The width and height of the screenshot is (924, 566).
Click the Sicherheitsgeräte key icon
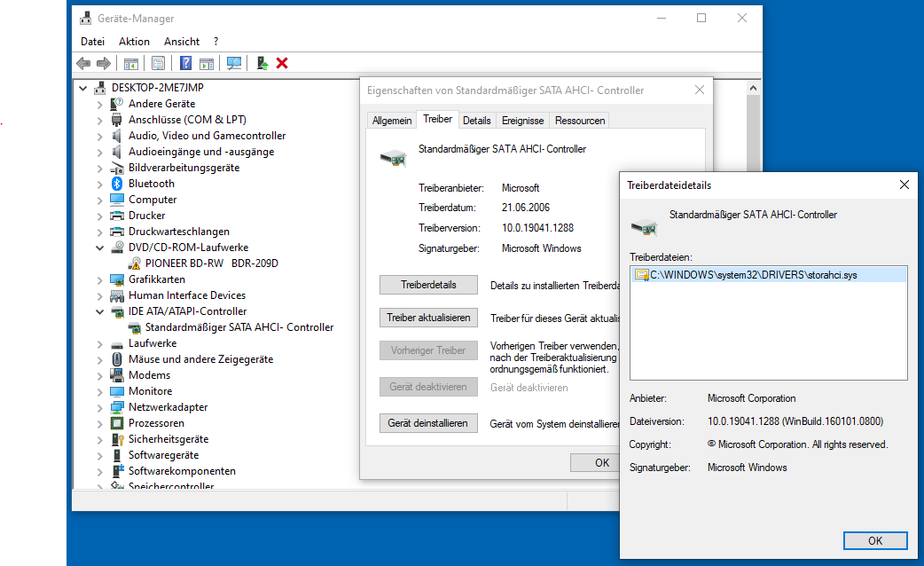(x=117, y=438)
